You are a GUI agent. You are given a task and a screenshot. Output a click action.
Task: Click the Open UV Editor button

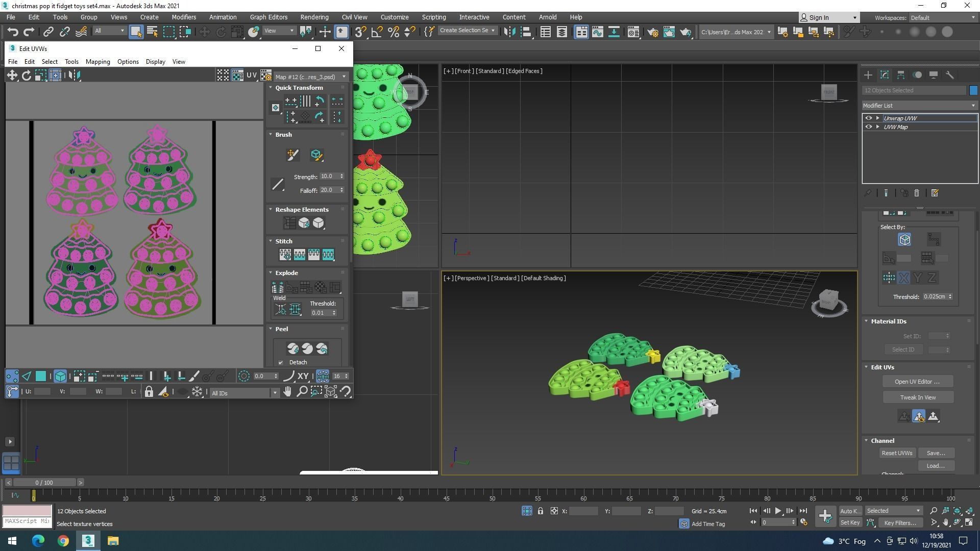917,382
